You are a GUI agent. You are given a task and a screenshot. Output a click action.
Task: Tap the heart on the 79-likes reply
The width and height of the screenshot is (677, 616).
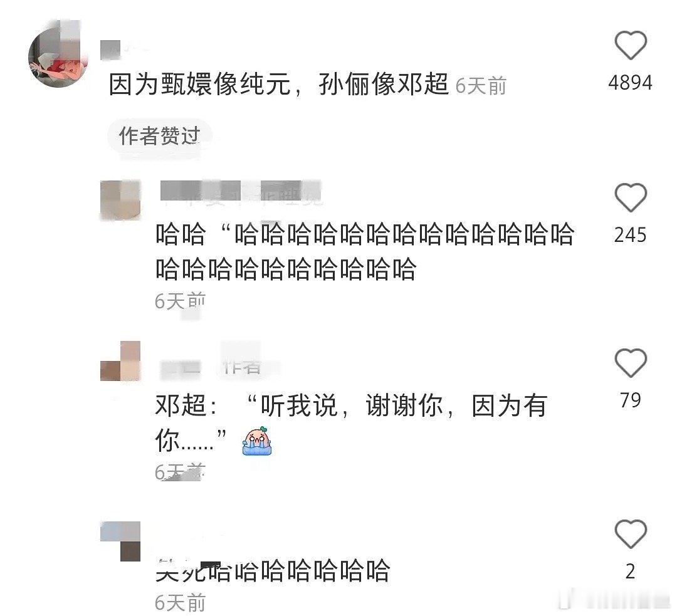[x=631, y=363]
